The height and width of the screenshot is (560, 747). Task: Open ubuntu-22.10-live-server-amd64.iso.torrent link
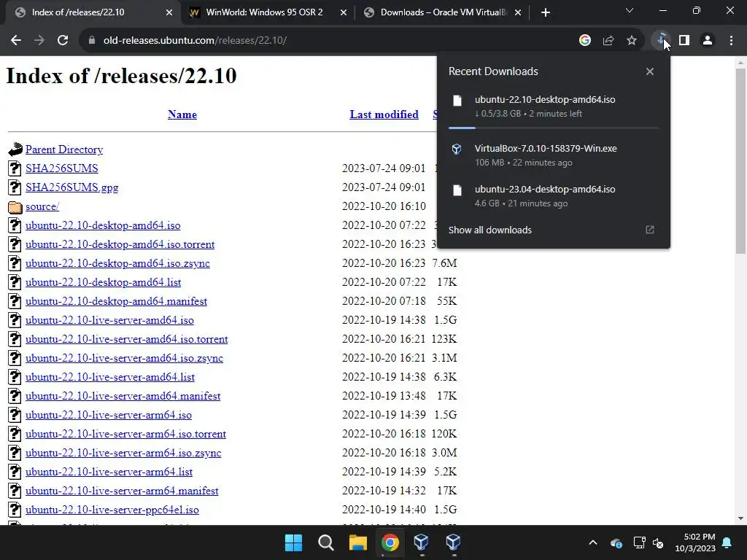(127, 339)
